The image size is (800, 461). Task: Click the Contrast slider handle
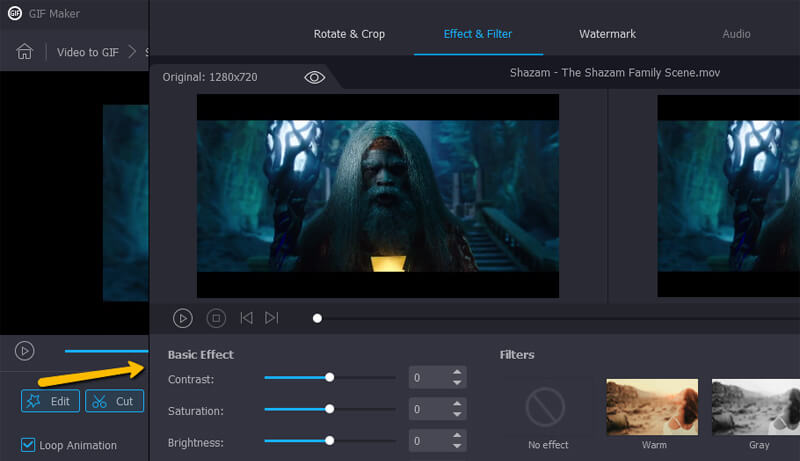coord(330,377)
